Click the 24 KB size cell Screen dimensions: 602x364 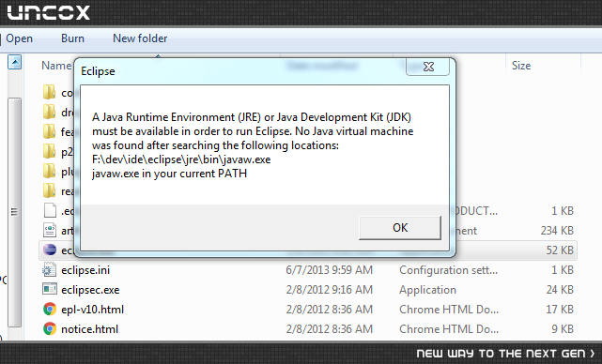pyautogui.click(x=560, y=290)
